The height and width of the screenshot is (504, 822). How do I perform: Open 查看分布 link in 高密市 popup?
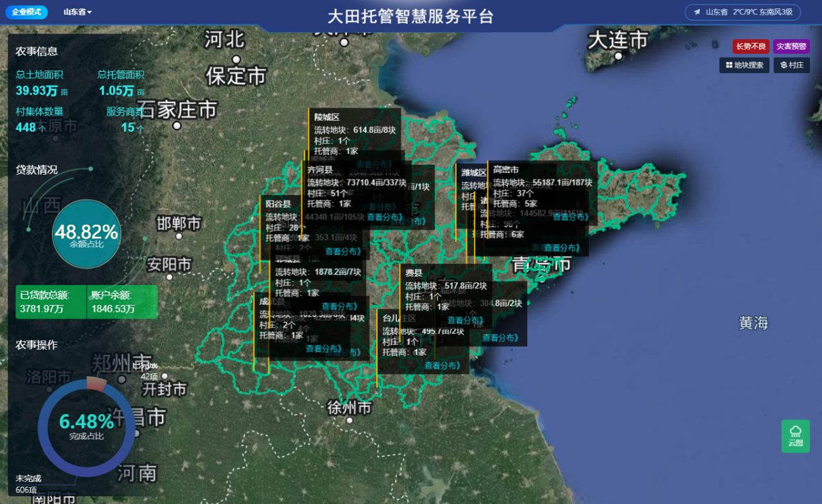pyautogui.click(x=570, y=217)
